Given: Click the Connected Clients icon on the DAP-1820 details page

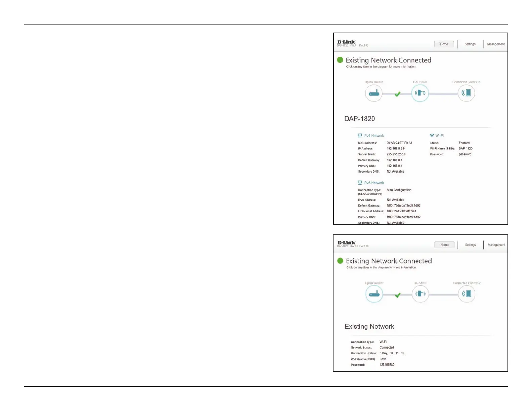Looking at the screenshot, I should point(466,93).
